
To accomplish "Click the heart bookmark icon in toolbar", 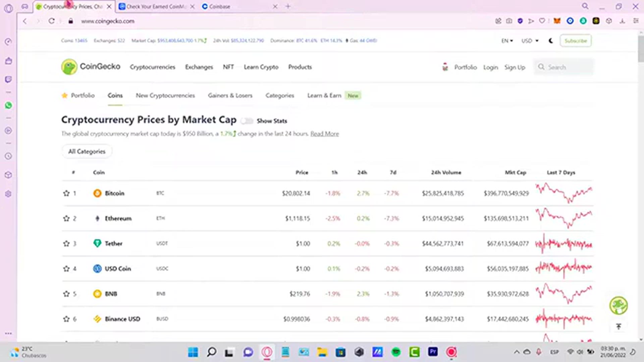I will 542,21.
